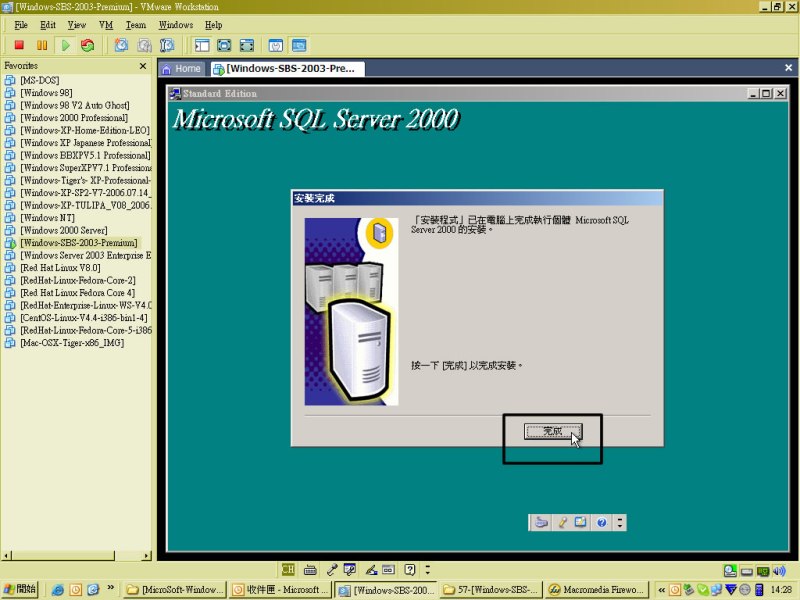The width and height of the screenshot is (800, 600).
Task: Switch to 收件匣 - Microsoft taskbar button
Action: pyautogui.click(x=280, y=590)
